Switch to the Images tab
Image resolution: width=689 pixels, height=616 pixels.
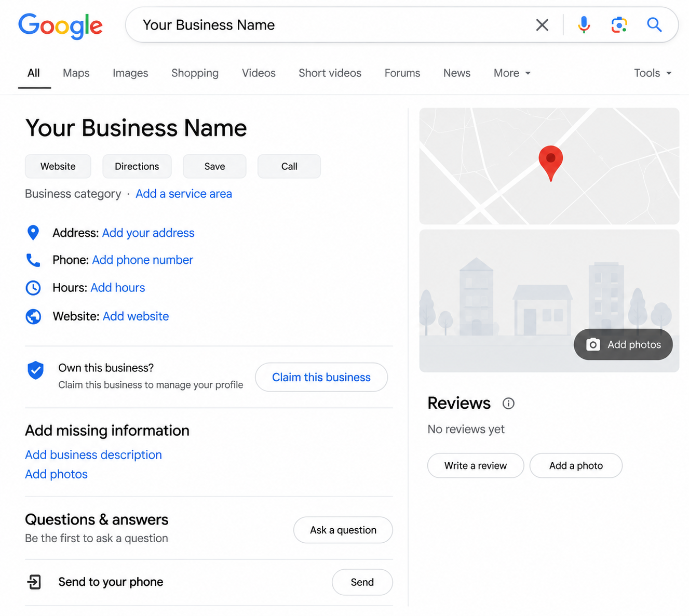tap(130, 73)
